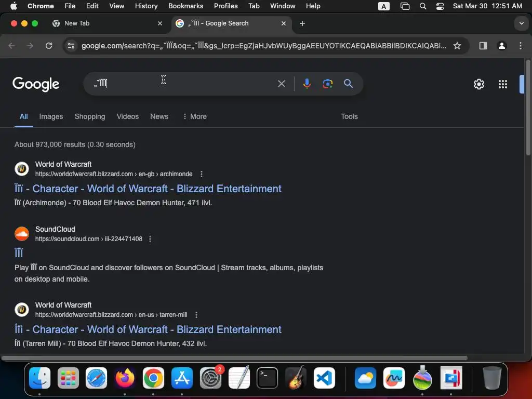The height and width of the screenshot is (399, 532).
Task: Open options for Archimonde result
Action: pyautogui.click(x=201, y=174)
